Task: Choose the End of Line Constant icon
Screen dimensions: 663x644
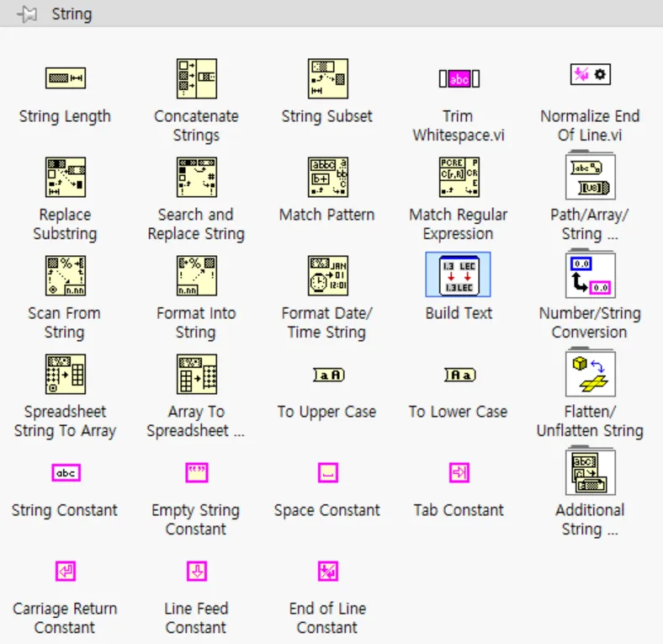Action: (x=328, y=572)
